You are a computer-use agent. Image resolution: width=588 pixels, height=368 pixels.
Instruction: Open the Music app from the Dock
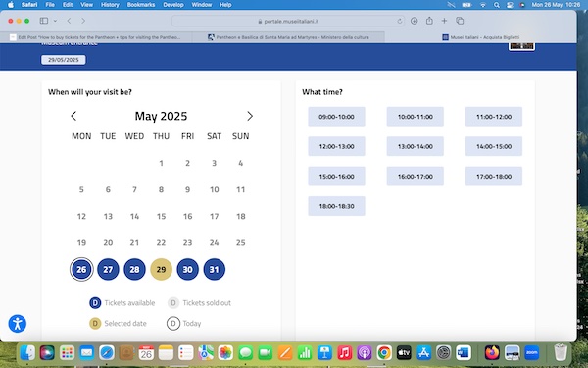point(344,353)
